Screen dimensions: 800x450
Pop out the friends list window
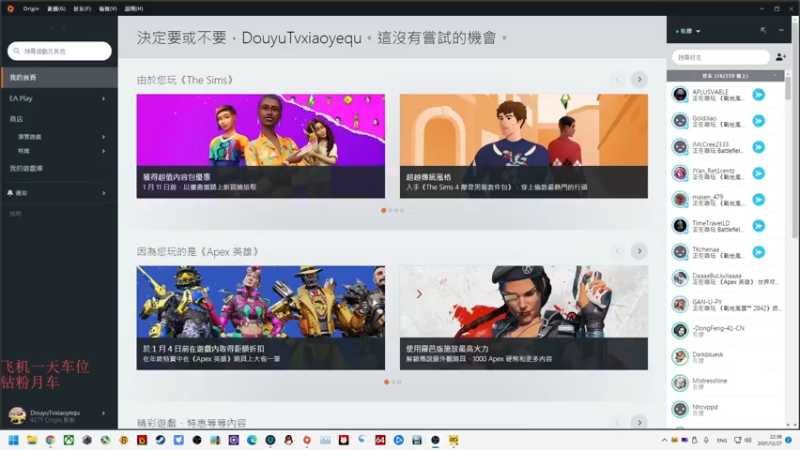pyautogui.click(x=763, y=31)
